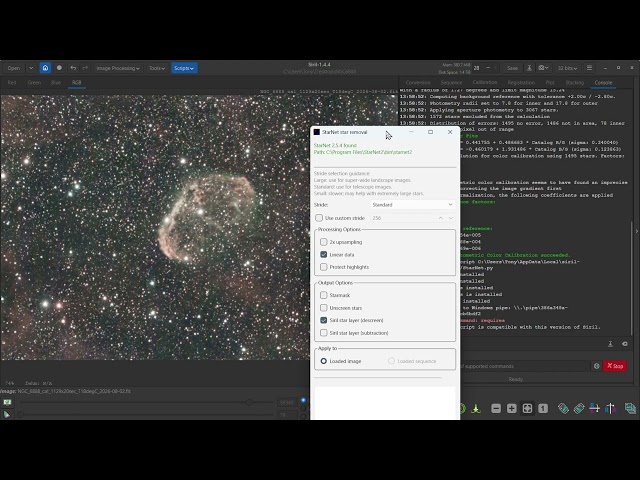Click the round record icon in Siril toolbar
Screen dimensions: 640x480
point(59,68)
